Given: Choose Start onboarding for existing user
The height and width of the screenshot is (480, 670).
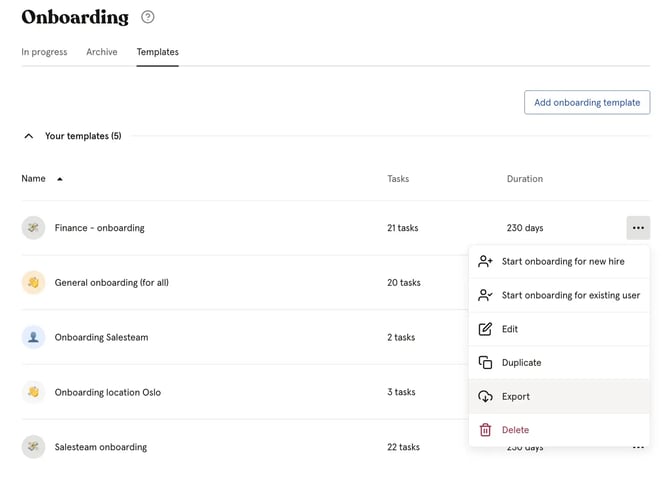Looking at the screenshot, I should pyautogui.click(x=559, y=295).
